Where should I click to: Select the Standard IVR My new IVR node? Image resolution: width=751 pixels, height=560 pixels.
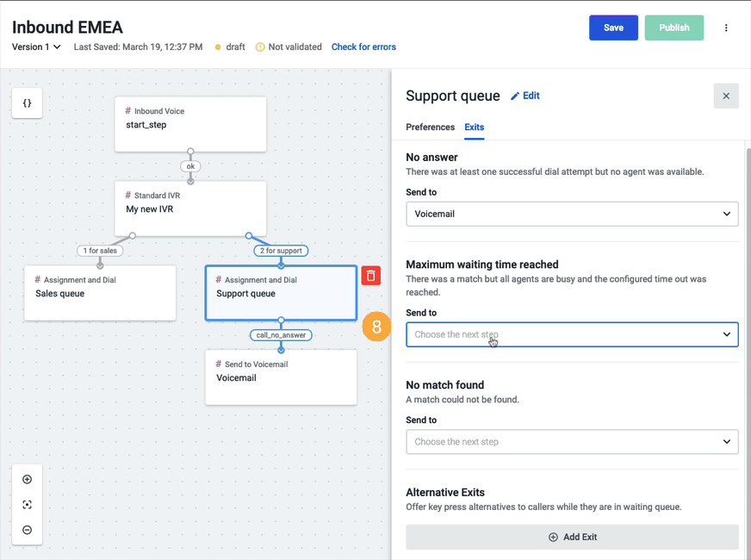coord(190,208)
